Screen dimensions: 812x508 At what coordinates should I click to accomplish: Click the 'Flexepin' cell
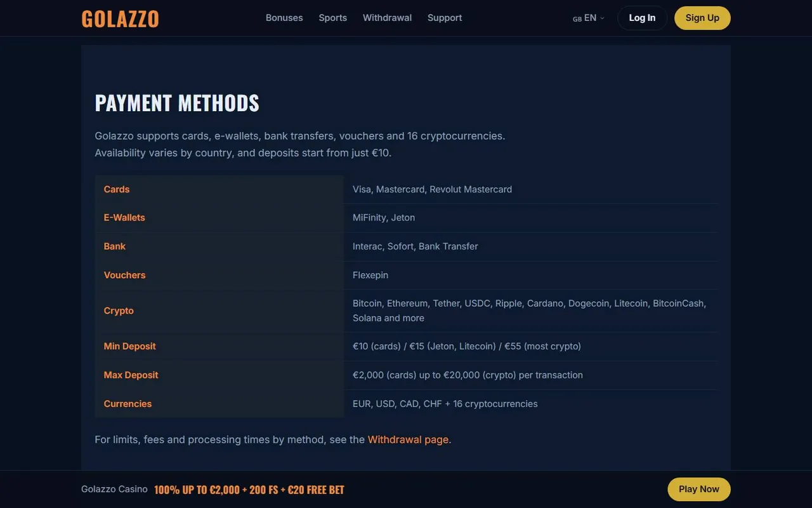[x=531, y=275]
